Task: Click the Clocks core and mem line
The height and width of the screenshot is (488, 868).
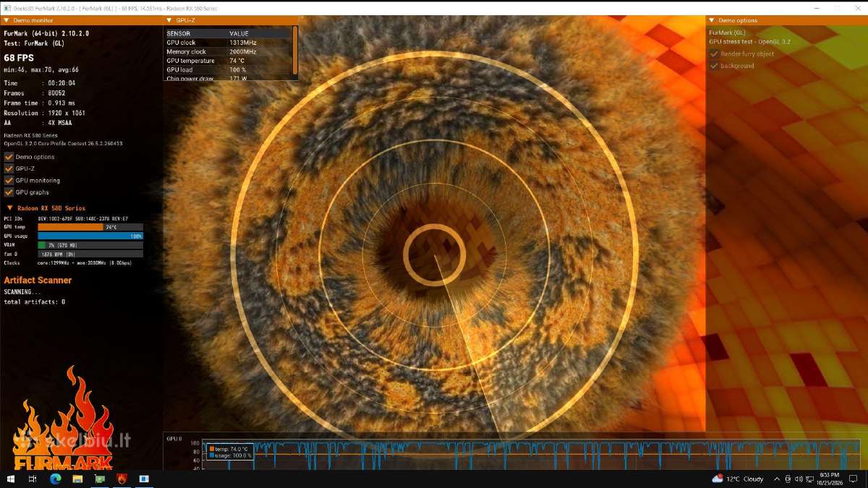Action: [x=67, y=263]
